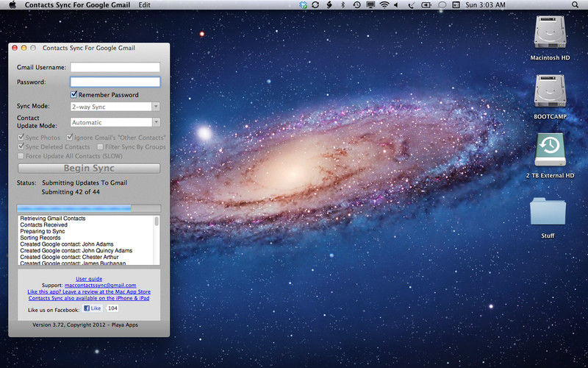Click the version 3.72 copyright text
Viewport: 588px width, 368px height.
[x=85, y=325]
